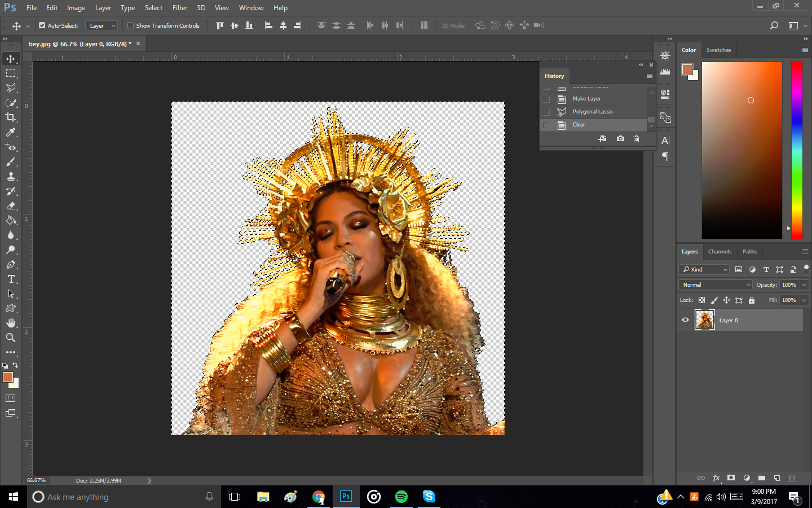Screen dimensions: 812x508
Task: Open the Image menu
Action: click(x=76, y=8)
